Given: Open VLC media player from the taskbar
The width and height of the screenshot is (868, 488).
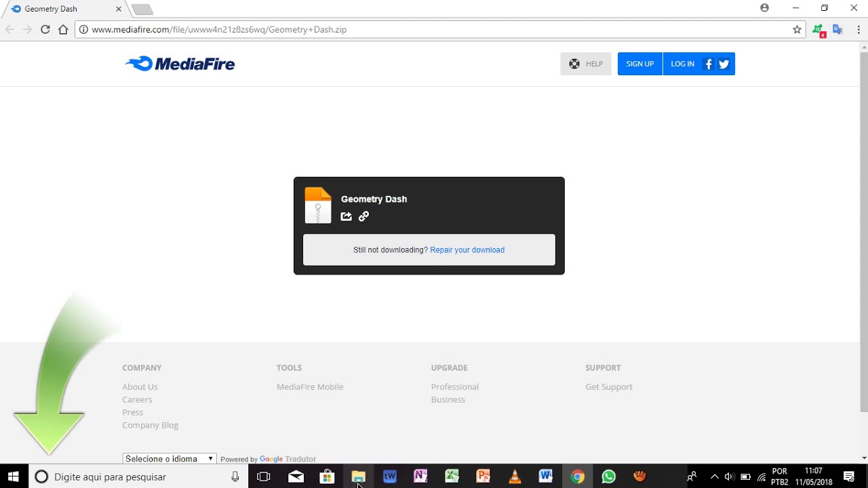Looking at the screenshot, I should (515, 476).
